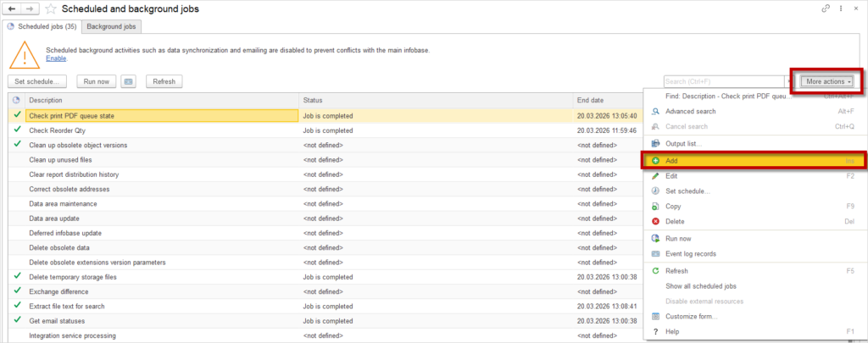The width and height of the screenshot is (868, 343).
Task: Toggle enabled checkmark for Exchange difference job
Action: 17,290
